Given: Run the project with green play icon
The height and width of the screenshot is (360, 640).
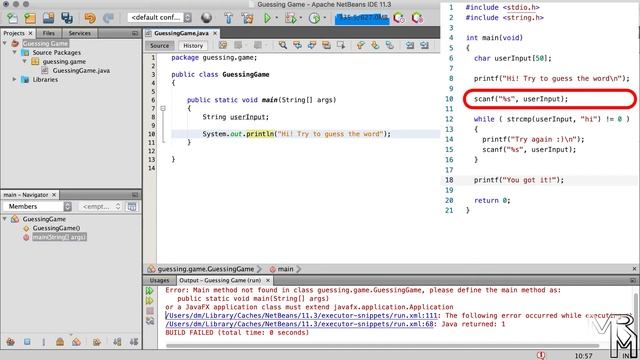Looking at the screenshot, I should 267,18.
